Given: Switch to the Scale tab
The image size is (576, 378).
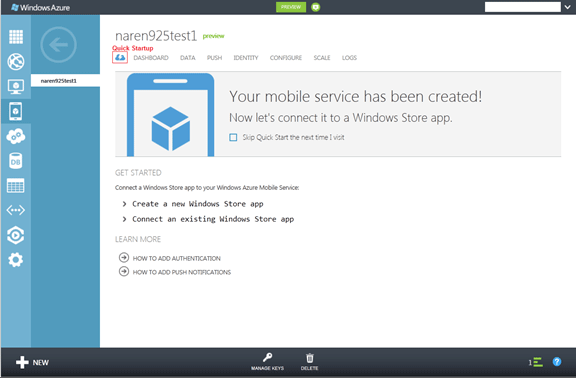Looking at the screenshot, I should (322, 58).
